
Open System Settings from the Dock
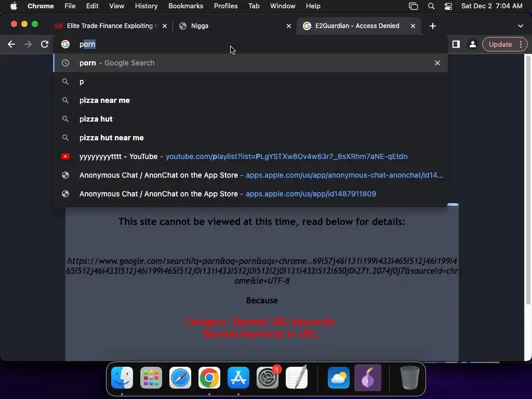pos(268,378)
